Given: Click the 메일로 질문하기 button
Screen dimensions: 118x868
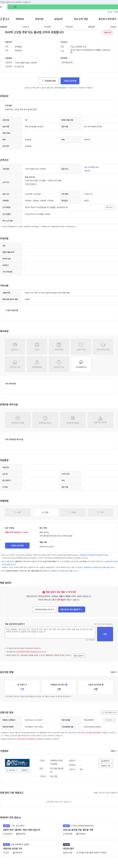Looking at the screenshot, I should tap(79, 656).
